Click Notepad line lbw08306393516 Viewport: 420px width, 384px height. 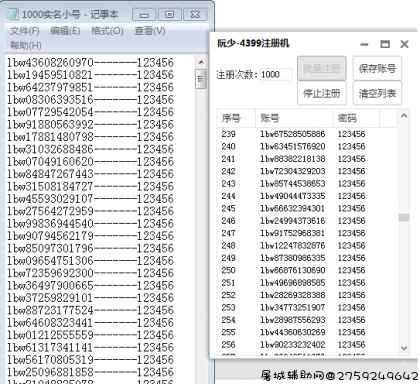[90, 100]
